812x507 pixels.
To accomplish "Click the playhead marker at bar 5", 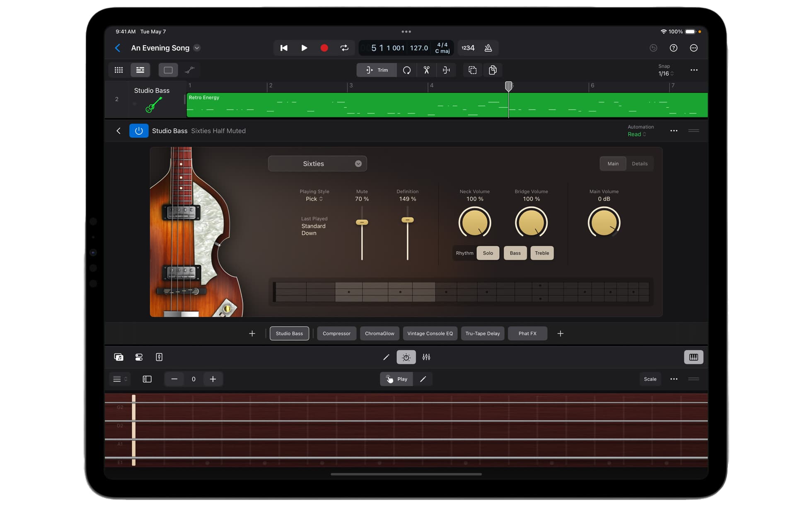I will [x=509, y=86].
